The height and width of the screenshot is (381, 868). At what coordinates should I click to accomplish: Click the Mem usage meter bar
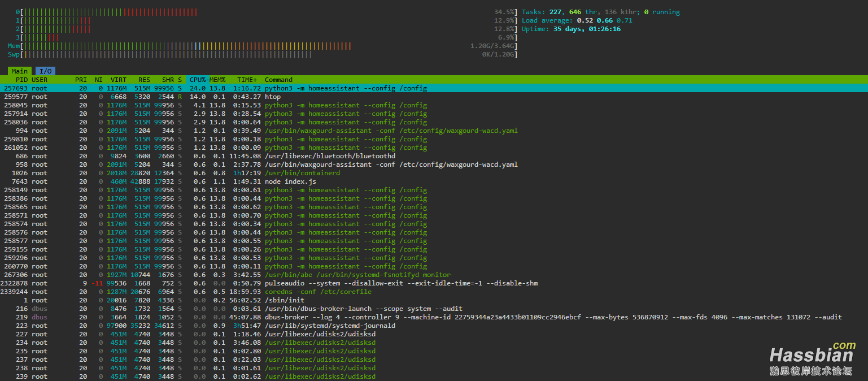(262, 46)
